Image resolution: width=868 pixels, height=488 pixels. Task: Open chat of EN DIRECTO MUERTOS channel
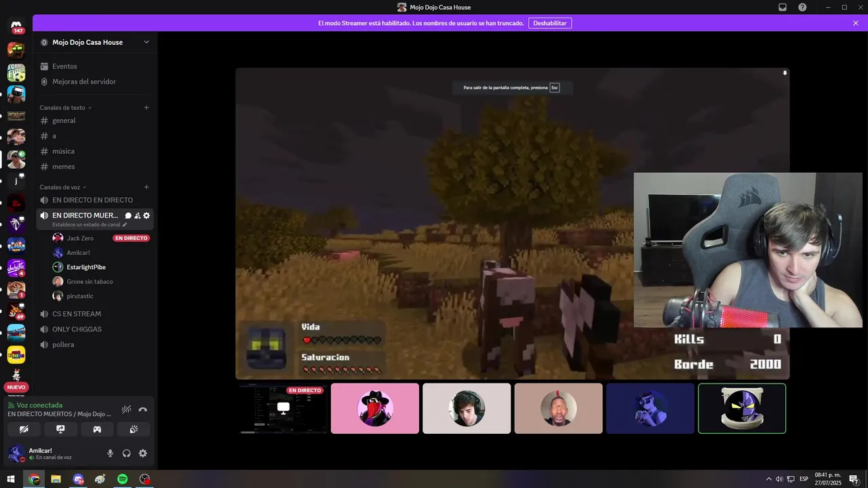(128, 216)
